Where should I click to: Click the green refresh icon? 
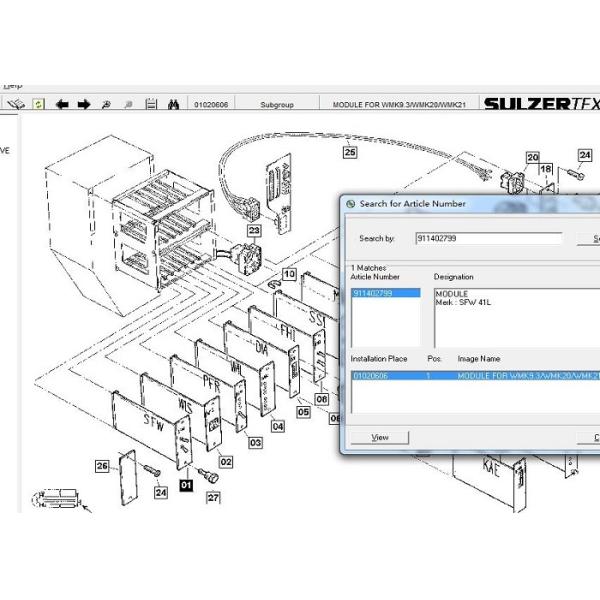coord(38,104)
